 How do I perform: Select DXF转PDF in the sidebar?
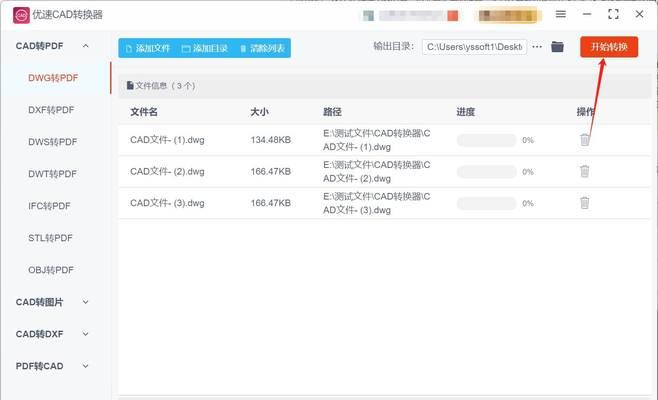click(51, 110)
